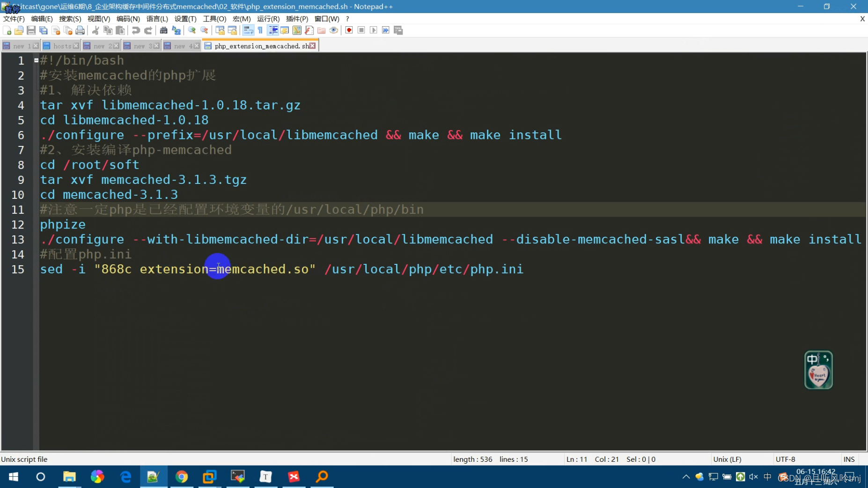Start recording a macro
This screenshot has width=868, height=488.
(349, 30)
